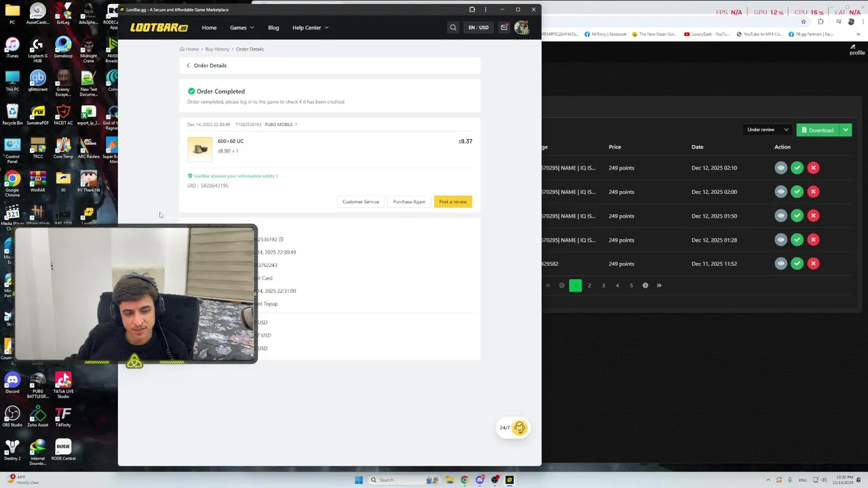
Task: Open the LootBar user avatar menu
Action: click(x=521, y=28)
